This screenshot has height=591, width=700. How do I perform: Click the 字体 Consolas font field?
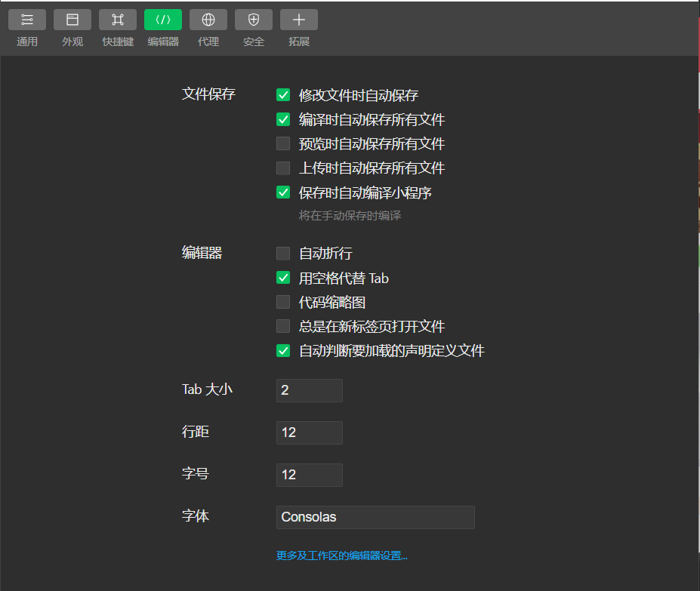375,517
